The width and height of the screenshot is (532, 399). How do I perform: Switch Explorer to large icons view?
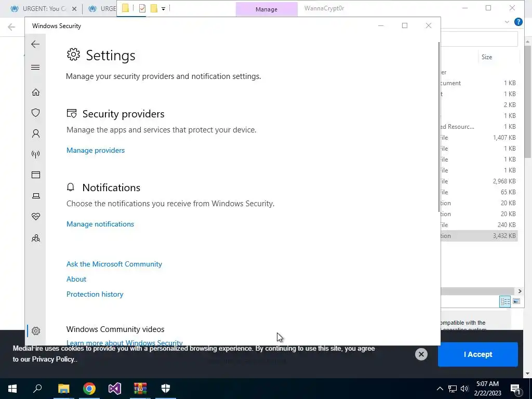516,301
